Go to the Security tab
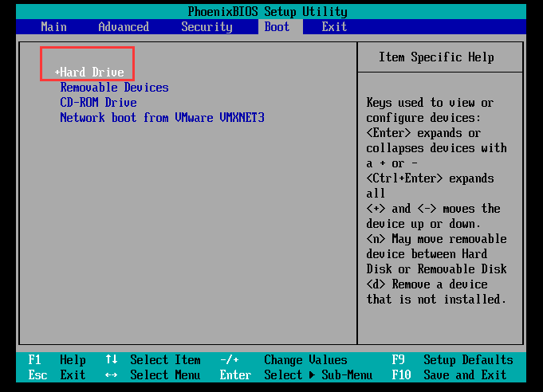Screen dimensions: 543x392 point(207,26)
